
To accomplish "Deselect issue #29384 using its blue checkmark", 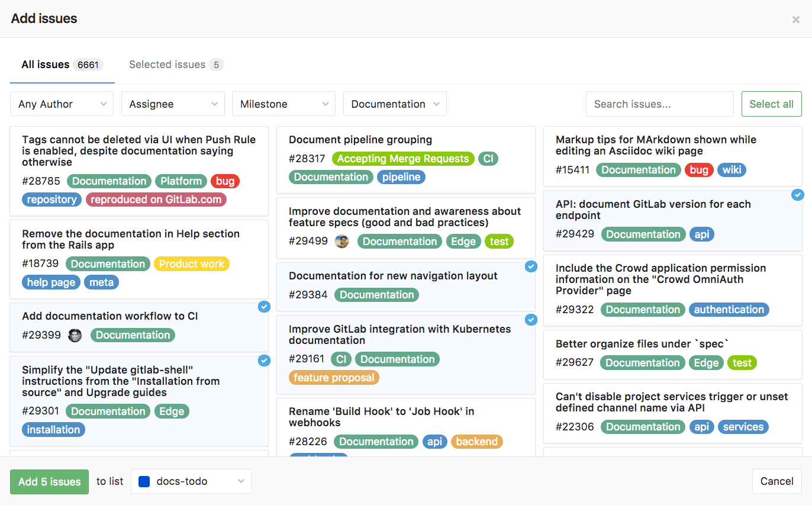I will click(531, 267).
